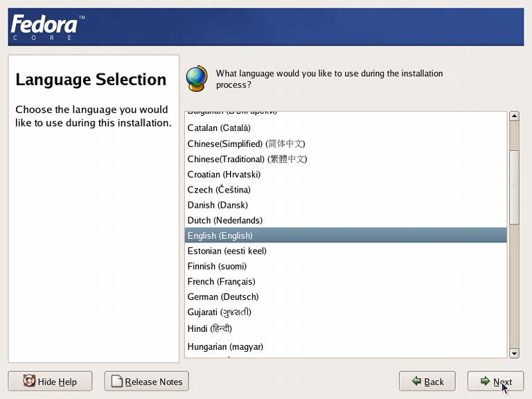The width and height of the screenshot is (532, 399).
Task: Click the right arrow icon on Next
Action: pos(485,381)
